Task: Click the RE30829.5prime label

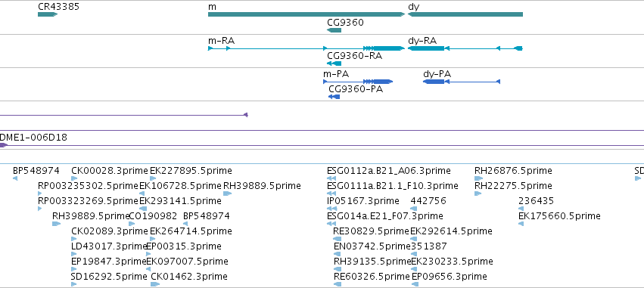Action: pyautogui.click(x=372, y=231)
